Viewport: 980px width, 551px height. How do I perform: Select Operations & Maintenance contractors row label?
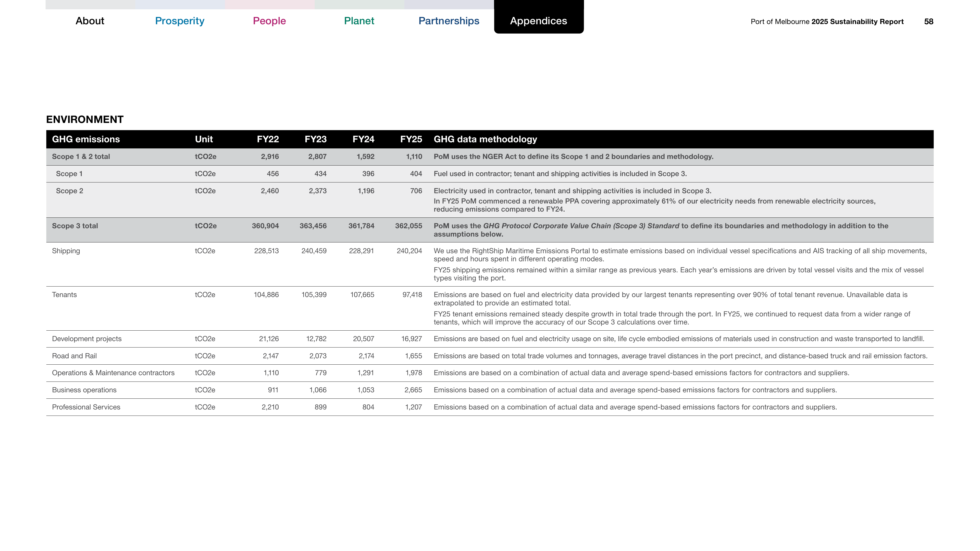click(113, 373)
